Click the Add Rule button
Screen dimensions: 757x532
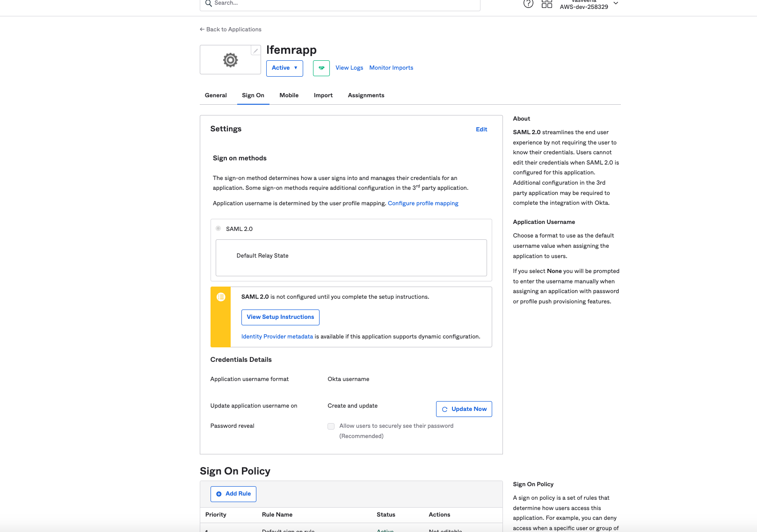[233, 494]
